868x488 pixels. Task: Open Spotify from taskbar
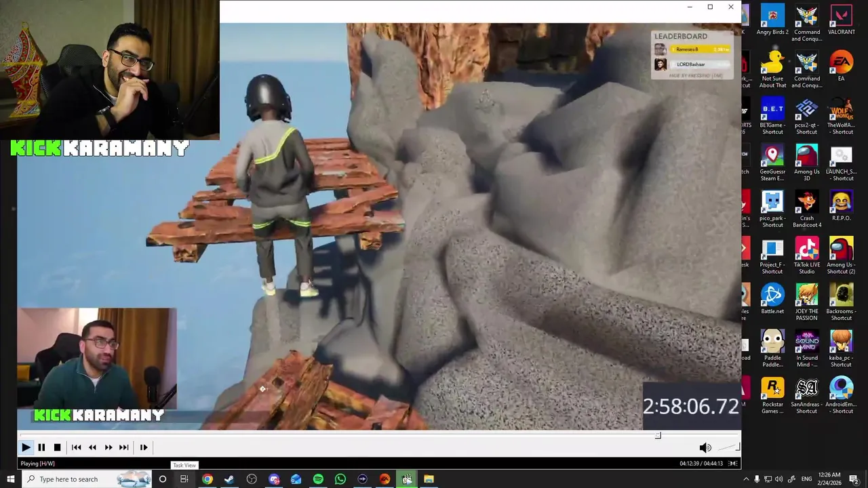pyautogui.click(x=318, y=479)
